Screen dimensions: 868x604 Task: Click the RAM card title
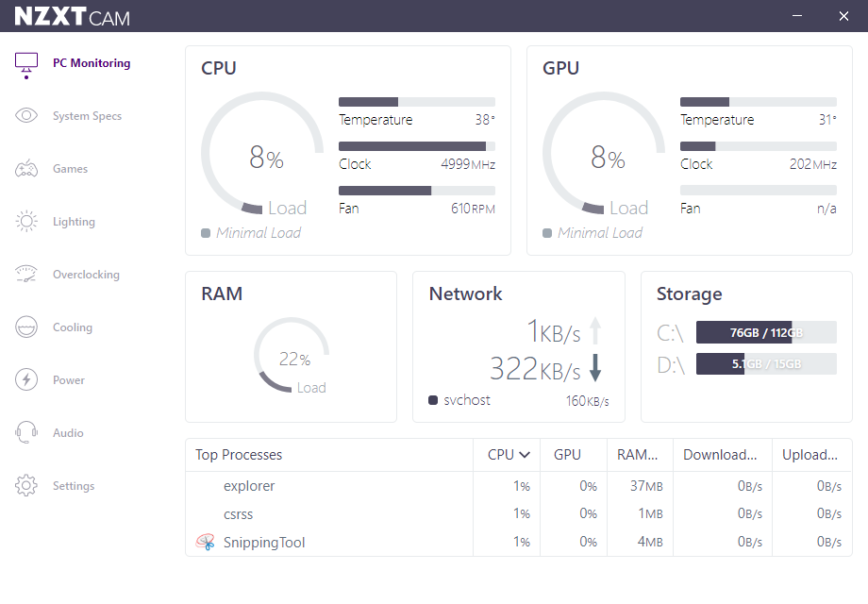click(x=222, y=294)
